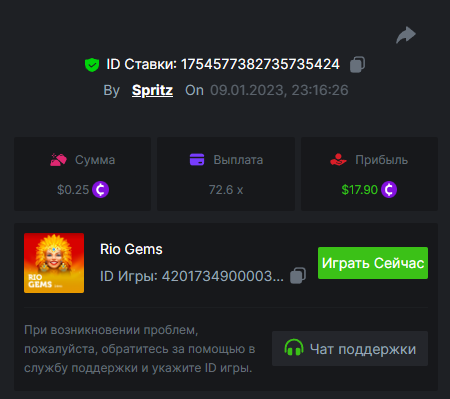Click the 72.6 x payout multiplier
This screenshot has width=450, height=399.
click(x=226, y=190)
